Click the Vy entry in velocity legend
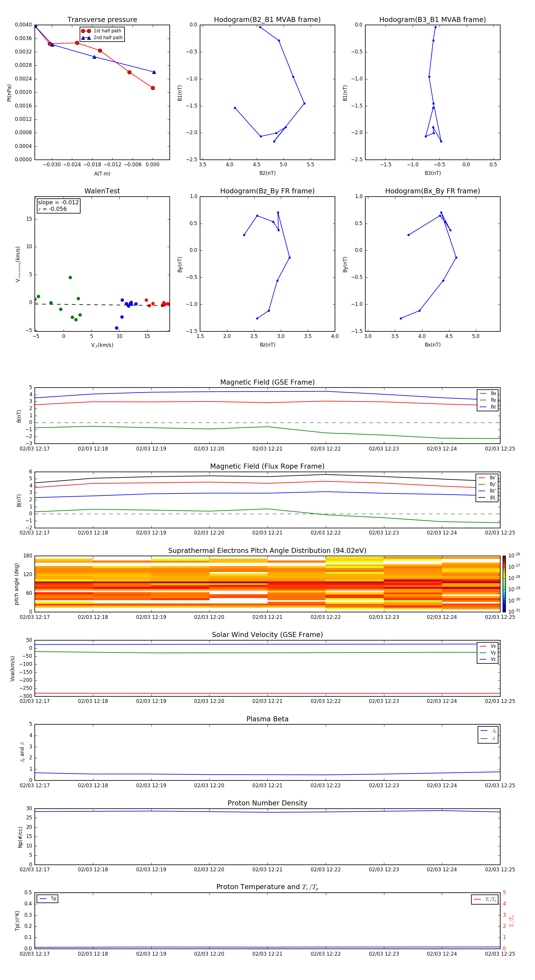 tap(488, 653)
